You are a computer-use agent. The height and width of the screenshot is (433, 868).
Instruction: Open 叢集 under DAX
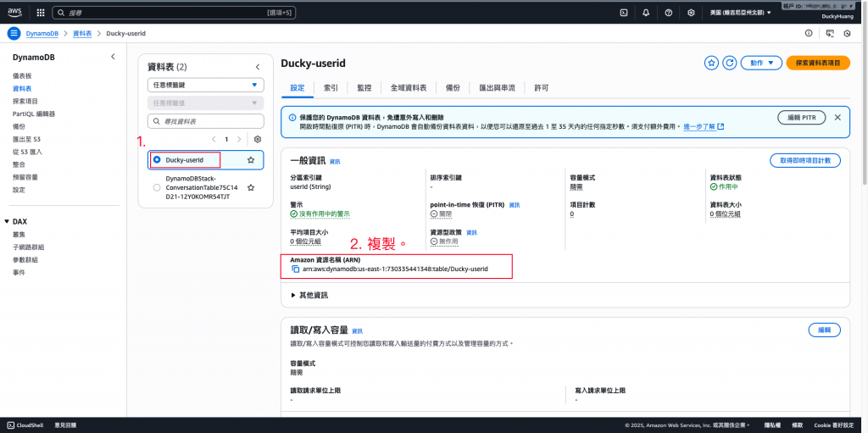pyautogui.click(x=19, y=234)
